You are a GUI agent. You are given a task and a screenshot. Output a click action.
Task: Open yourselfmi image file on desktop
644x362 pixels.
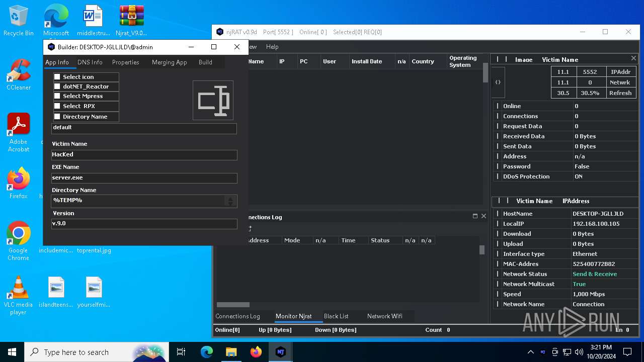click(x=94, y=292)
